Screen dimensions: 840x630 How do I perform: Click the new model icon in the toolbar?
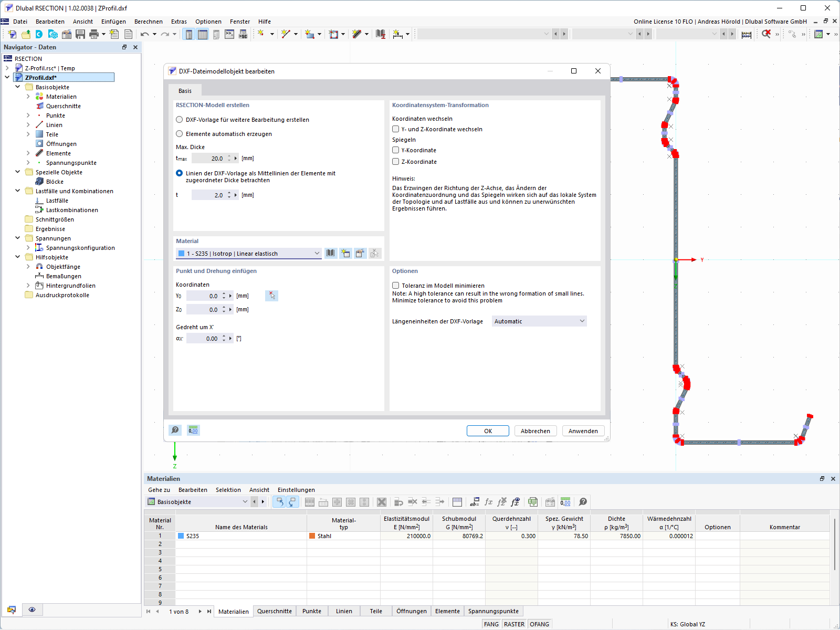(12, 34)
